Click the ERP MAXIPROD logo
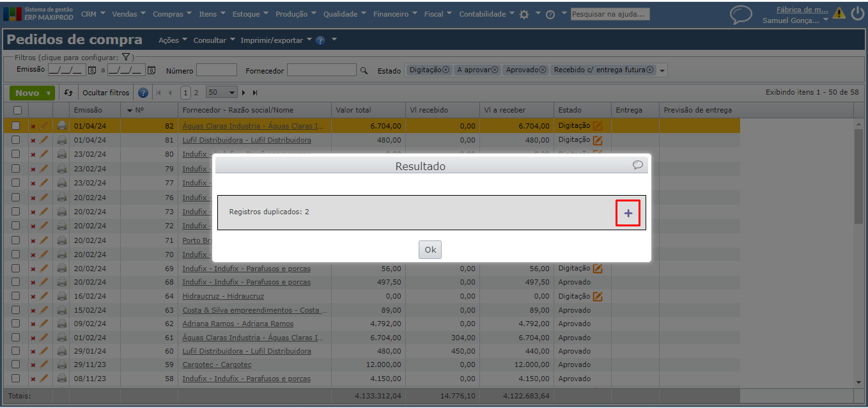This screenshot has width=868, height=408. pyautogui.click(x=38, y=13)
